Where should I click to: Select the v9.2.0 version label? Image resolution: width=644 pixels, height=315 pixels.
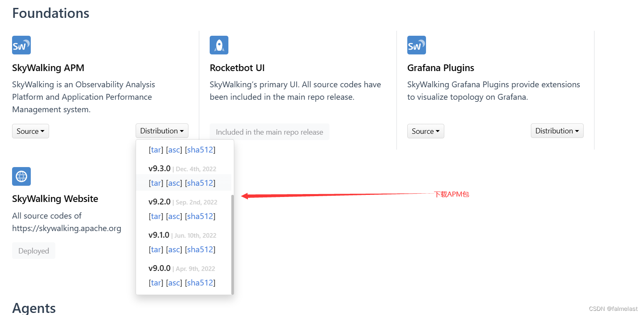(159, 202)
